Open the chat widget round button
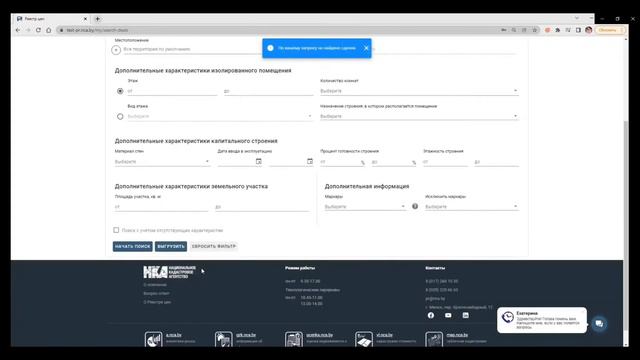Image resolution: width=640 pixels, height=360 pixels. (x=599, y=324)
